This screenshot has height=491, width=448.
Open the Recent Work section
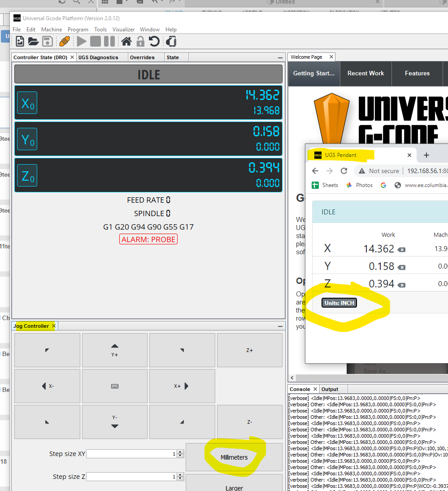coord(365,73)
